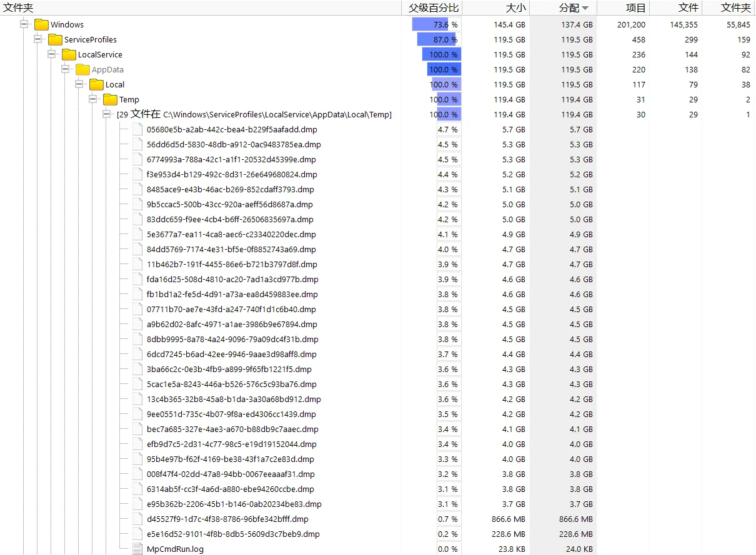Click the Temp folder icon
Viewport: 756px width, 555px height.
[x=110, y=99]
